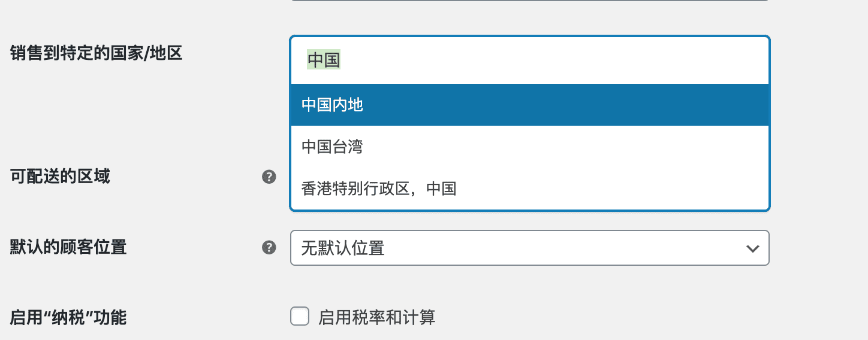Click the 无默认位置 text in the selector
The width and height of the screenshot is (868, 340).
pos(343,248)
